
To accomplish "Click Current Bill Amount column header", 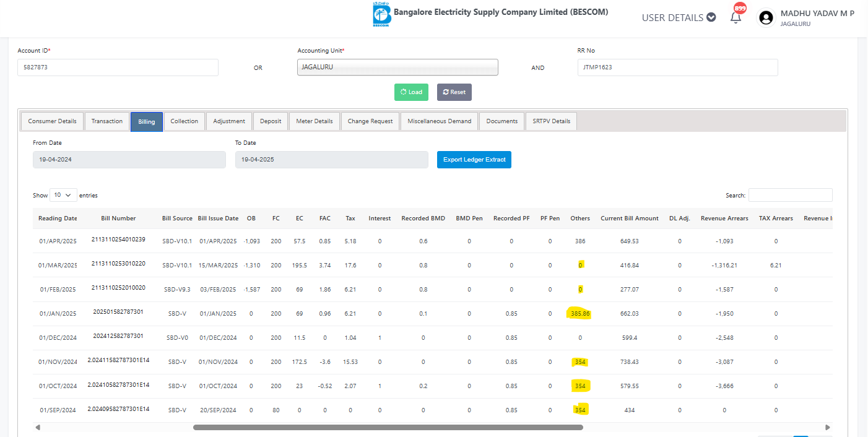I will (x=630, y=218).
